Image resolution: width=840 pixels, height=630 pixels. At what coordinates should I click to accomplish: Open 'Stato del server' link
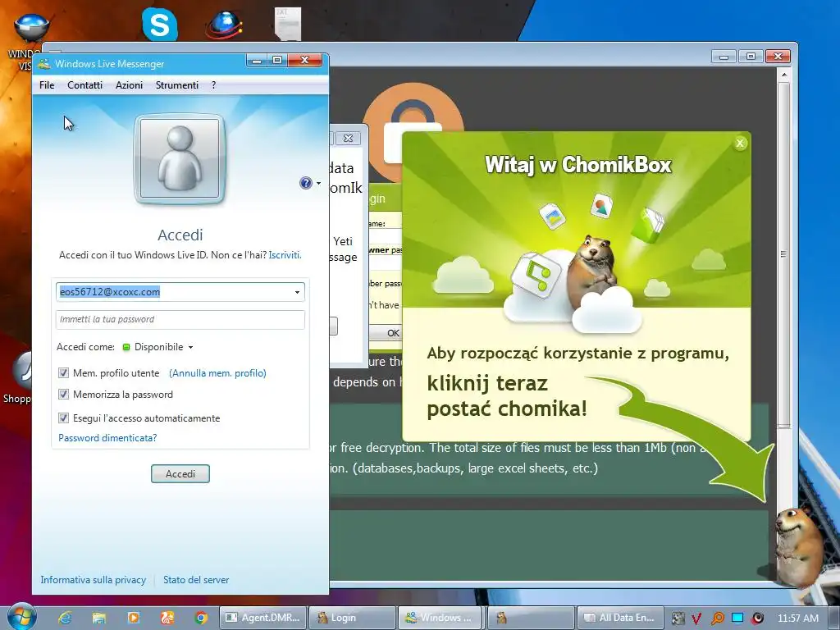pos(196,580)
